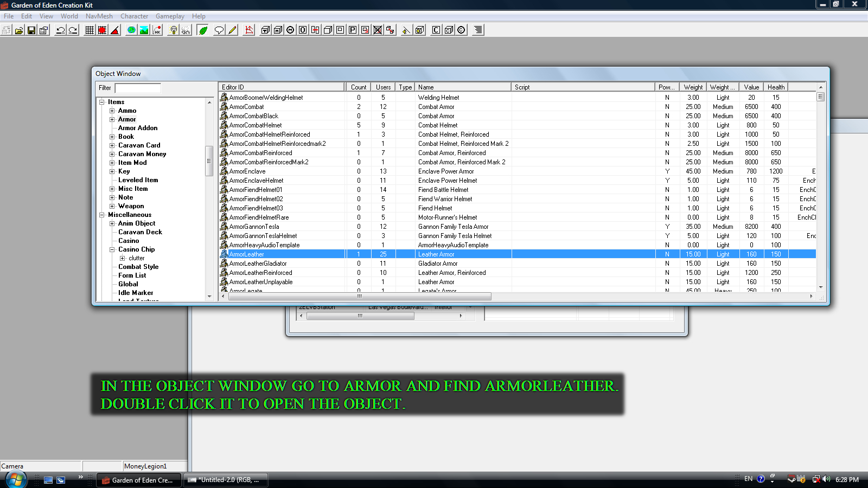Image resolution: width=868 pixels, height=488 pixels.
Task: Expand the Weapon tree node
Action: (112, 206)
